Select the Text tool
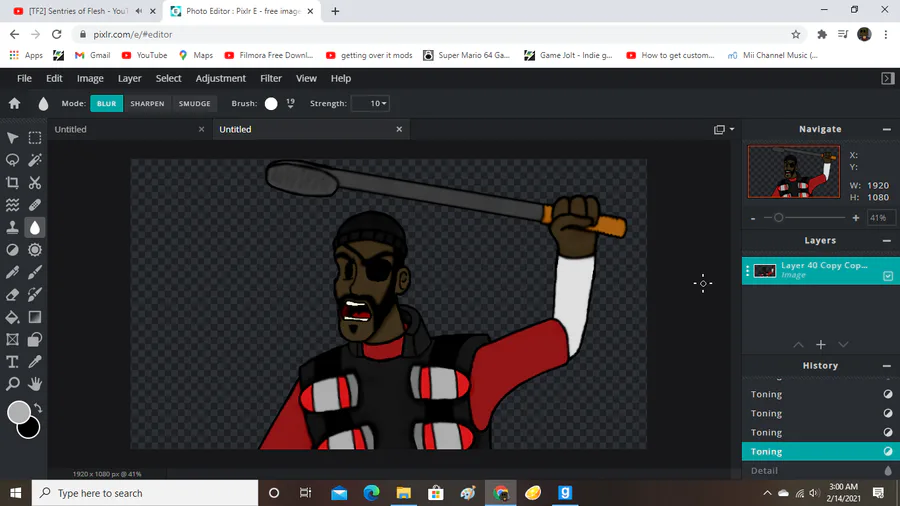The height and width of the screenshot is (506, 900). (12, 361)
